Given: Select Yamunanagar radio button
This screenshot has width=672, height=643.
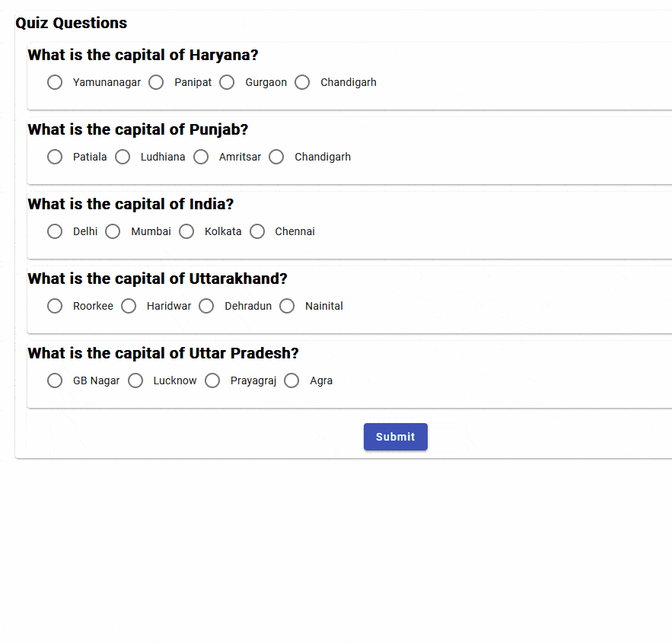Looking at the screenshot, I should tap(55, 82).
